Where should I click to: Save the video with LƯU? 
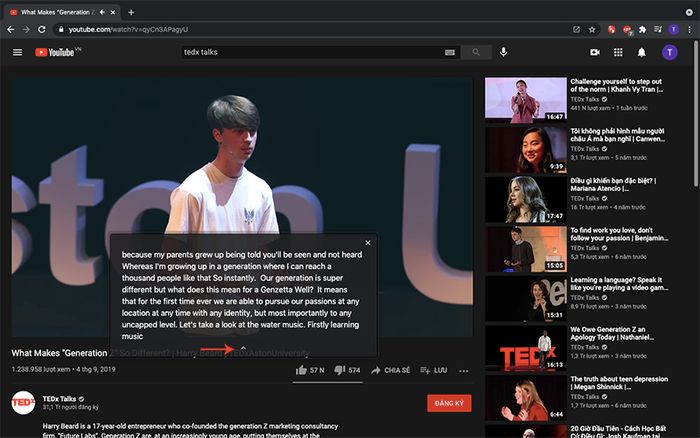(433, 370)
